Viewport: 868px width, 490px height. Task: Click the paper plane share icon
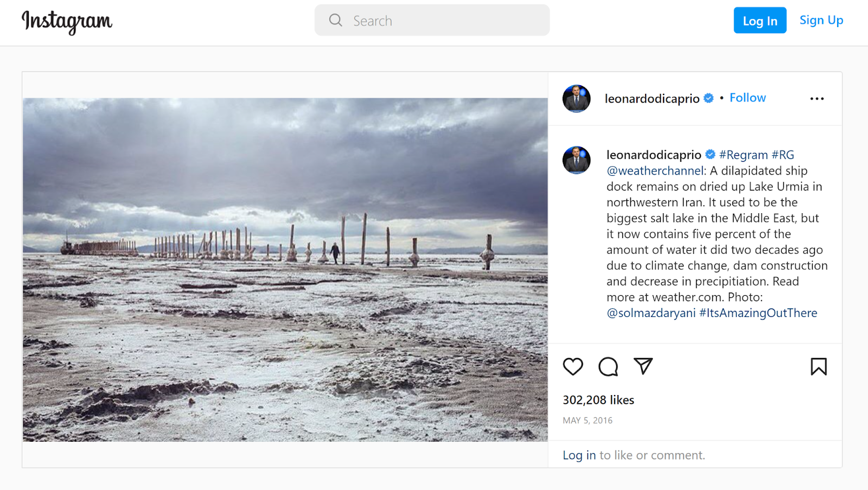coord(643,366)
